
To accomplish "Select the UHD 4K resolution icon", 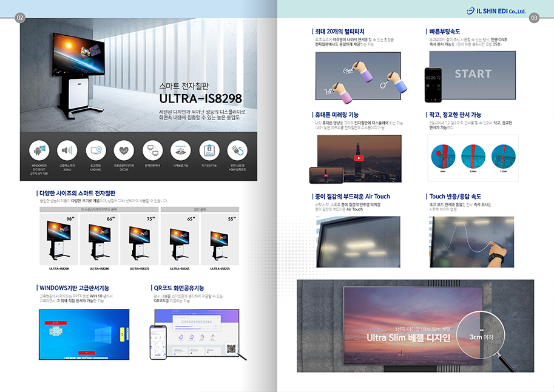I will point(95,150).
